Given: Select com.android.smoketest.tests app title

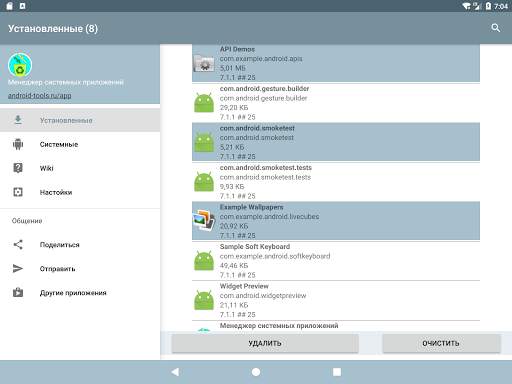Looking at the screenshot, I should tap(266, 167).
